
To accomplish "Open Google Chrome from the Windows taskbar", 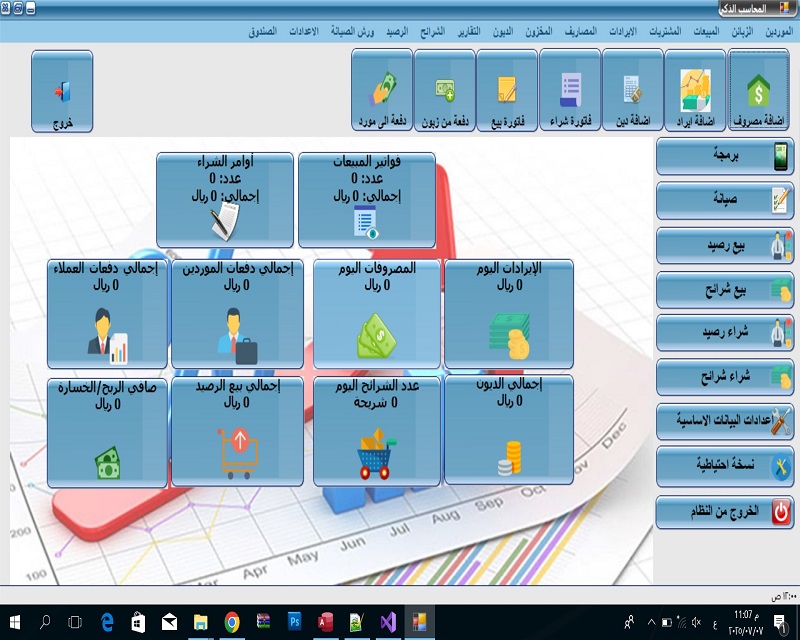I will point(232,622).
